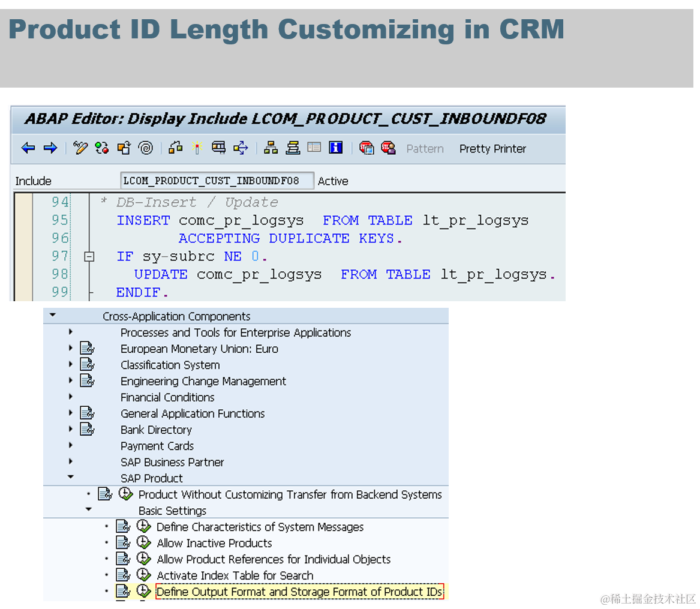Open documentation icon for General Application Functions
The width and height of the screenshot is (700, 609).
click(87, 413)
